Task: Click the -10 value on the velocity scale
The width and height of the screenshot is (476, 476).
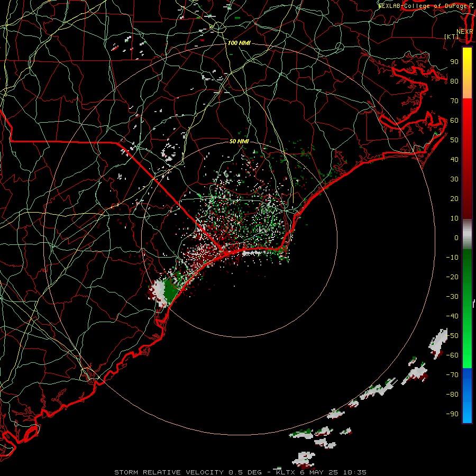Action: pyautogui.click(x=452, y=258)
